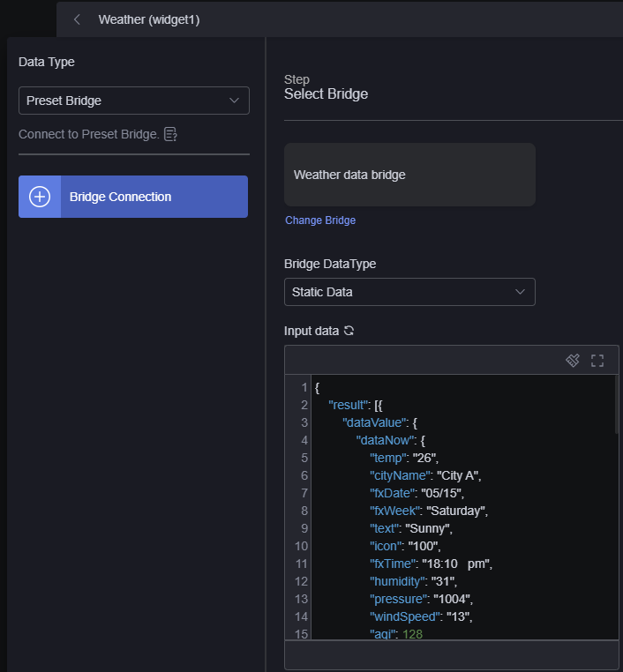Expand the Bridge DataType Static Data dropdown
Image resolution: width=623 pixels, height=672 pixels.
409,292
